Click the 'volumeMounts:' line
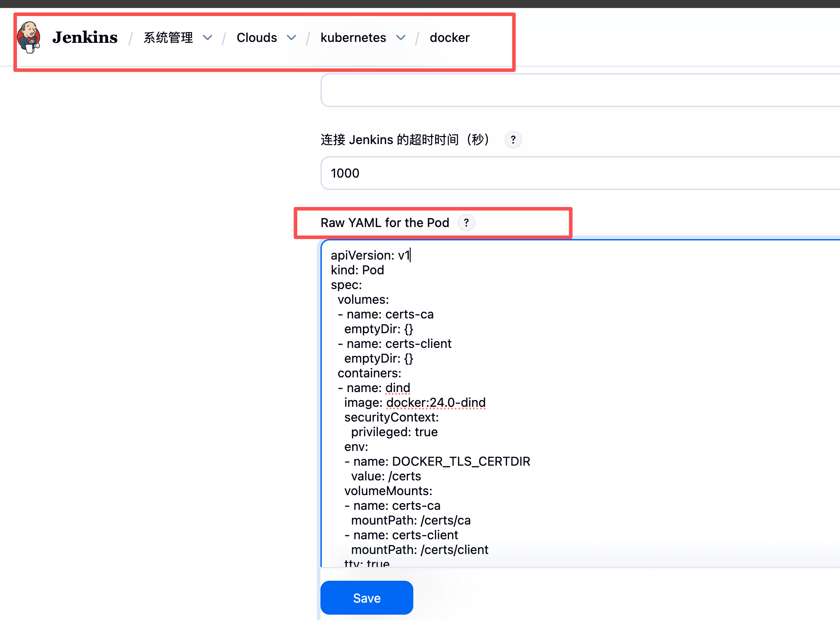The width and height of the screenshot is (840, 620). click(x=388, y=491)
